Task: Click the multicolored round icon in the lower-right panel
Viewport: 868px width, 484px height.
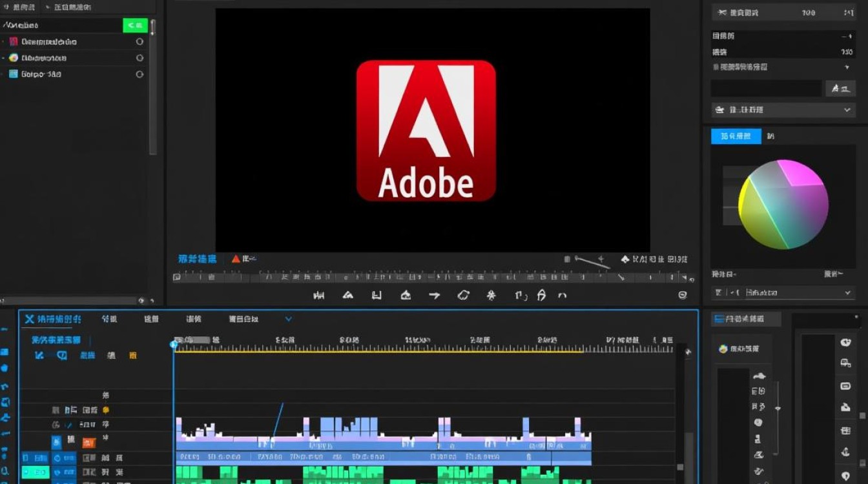Action: pyautogui.click(x=723, y=348)
